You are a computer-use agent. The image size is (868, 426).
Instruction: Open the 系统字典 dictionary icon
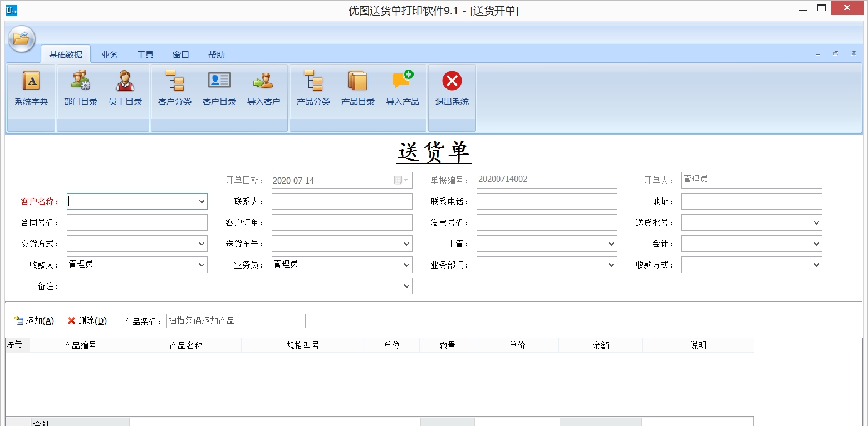pyautogui.click(x=31, y=81)
